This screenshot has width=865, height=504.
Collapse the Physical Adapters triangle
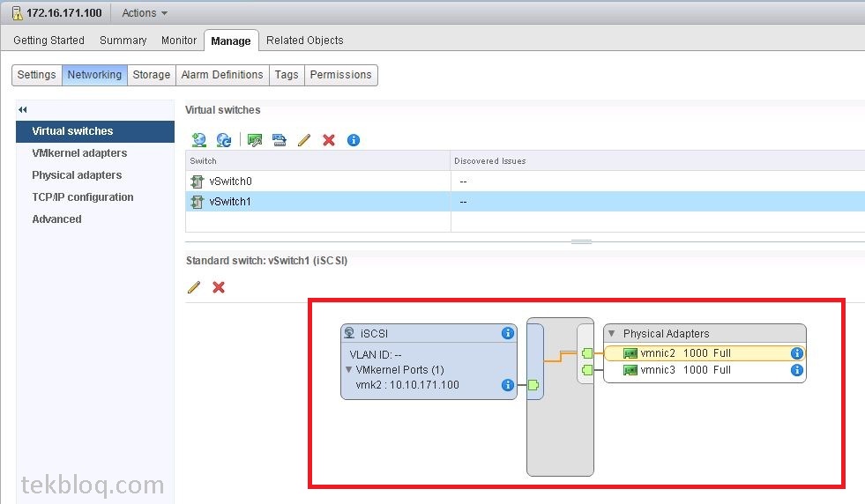(x=611, y=333)
